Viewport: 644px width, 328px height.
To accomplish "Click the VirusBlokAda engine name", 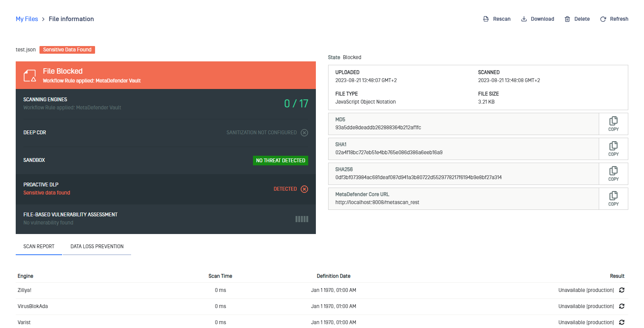I will [x=33, y=307].
